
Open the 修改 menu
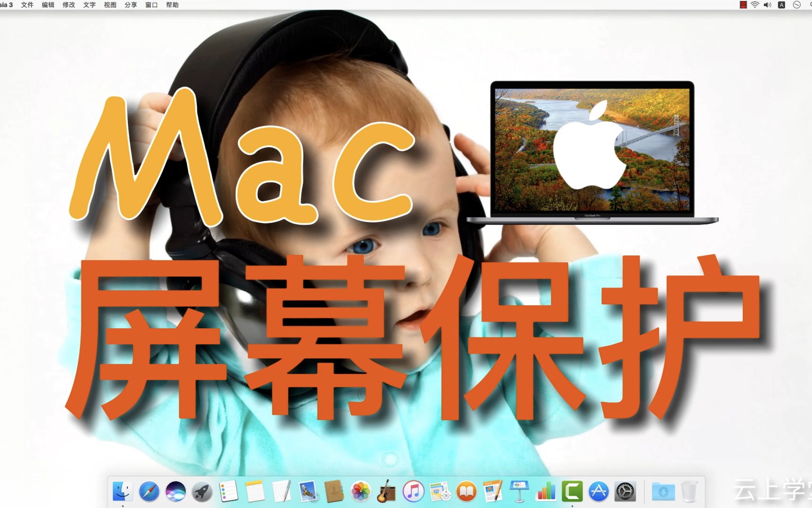pyautogui.click(x=69, y=5)
